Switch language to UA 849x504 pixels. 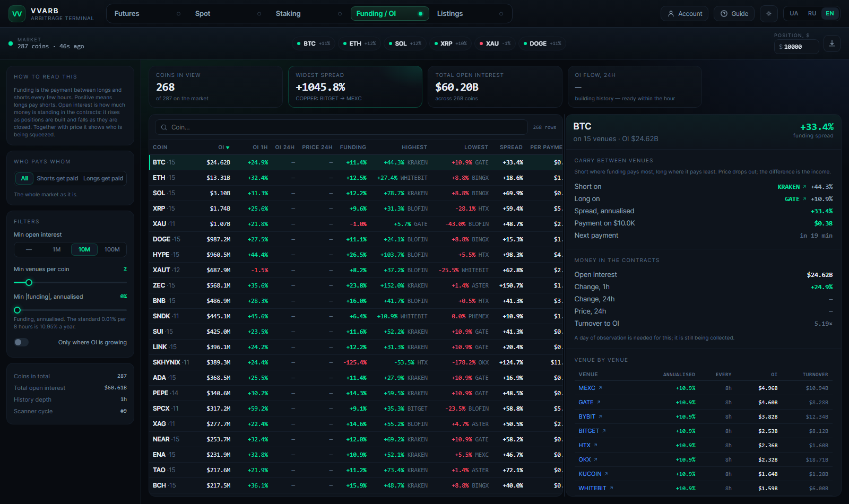[794, 14]
